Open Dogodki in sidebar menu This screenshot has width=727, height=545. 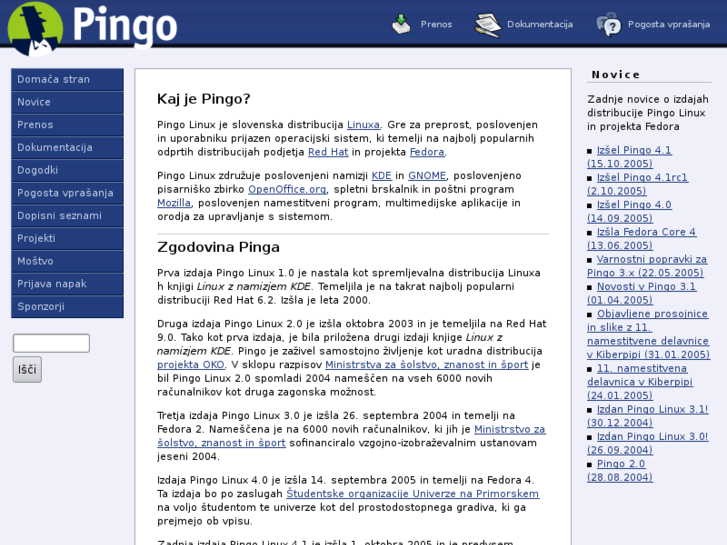point(67,170)
